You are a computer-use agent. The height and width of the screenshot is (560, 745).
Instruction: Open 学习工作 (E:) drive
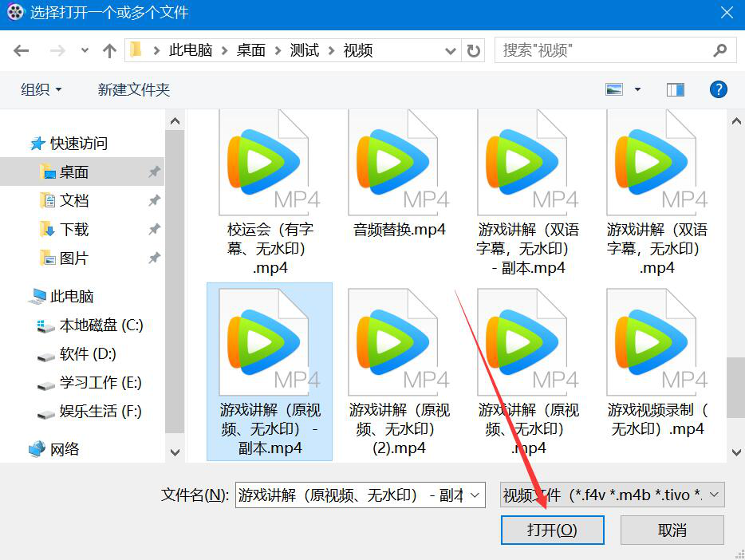[x=89, y=383]
